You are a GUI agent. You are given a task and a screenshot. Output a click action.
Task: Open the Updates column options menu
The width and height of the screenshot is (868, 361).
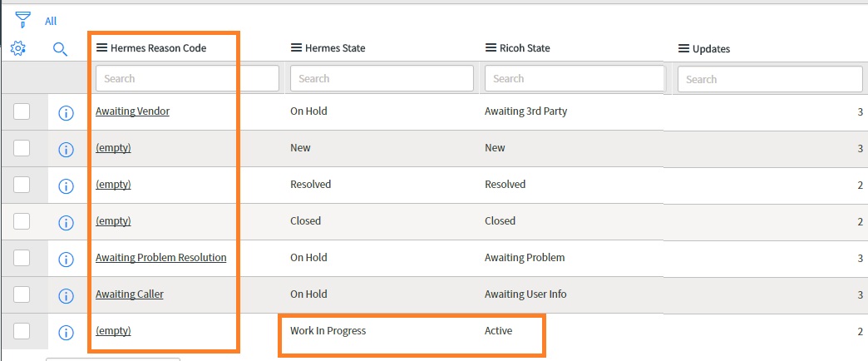tap(683, 49)
